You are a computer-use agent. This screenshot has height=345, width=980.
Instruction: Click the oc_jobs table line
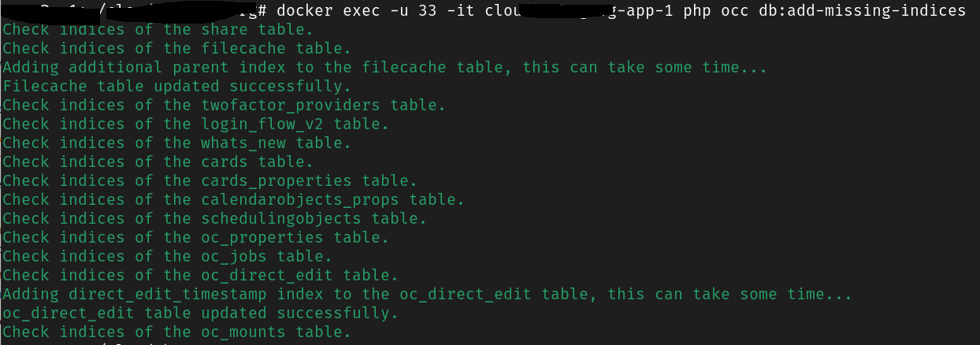[x=167, y=257]
